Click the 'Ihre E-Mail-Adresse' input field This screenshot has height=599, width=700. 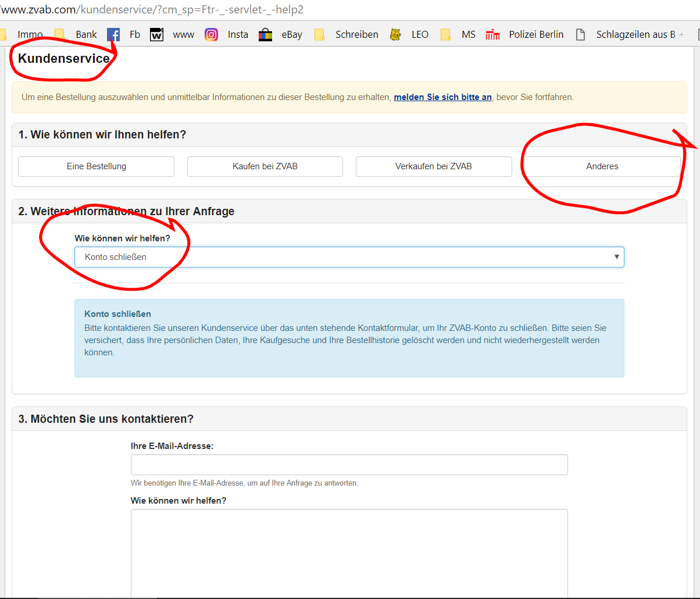point(349,465)
